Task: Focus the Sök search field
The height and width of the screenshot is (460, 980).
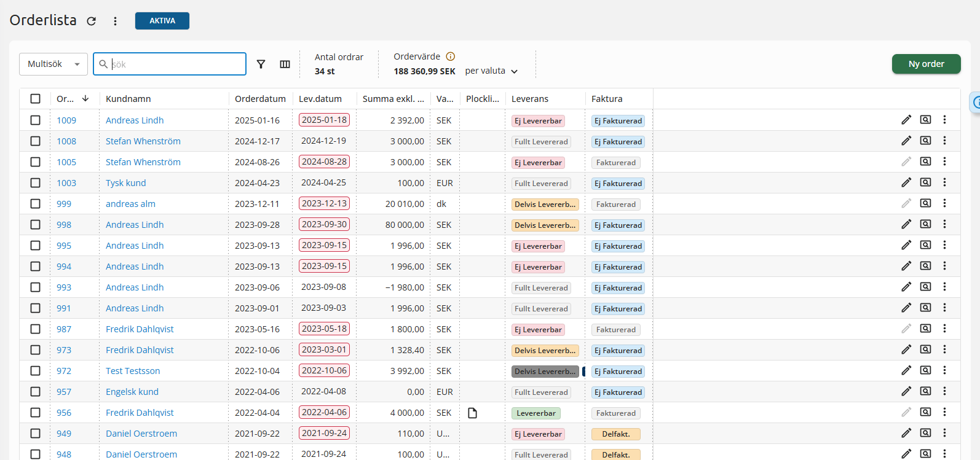Action: pos(175,64)
